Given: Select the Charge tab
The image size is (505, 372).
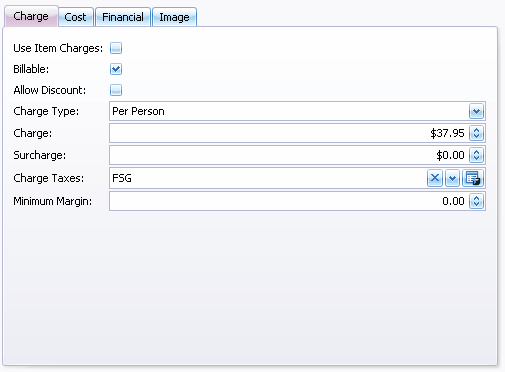Looking at the screenshot, I should (31, 16).
